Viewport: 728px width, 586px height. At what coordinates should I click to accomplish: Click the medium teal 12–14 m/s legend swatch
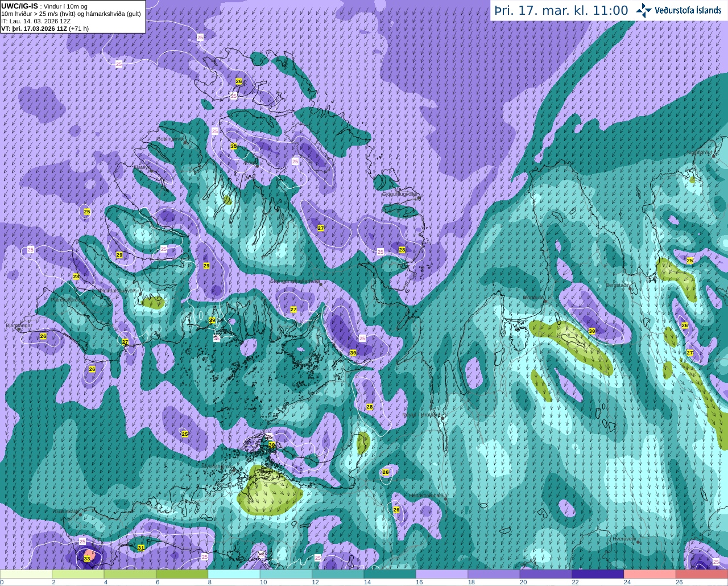coord(338,574)
